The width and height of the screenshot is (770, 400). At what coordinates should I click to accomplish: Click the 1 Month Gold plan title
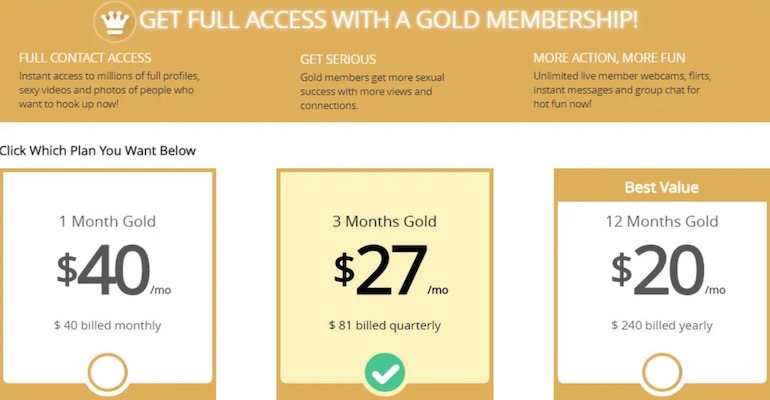[x=107, y=221]
